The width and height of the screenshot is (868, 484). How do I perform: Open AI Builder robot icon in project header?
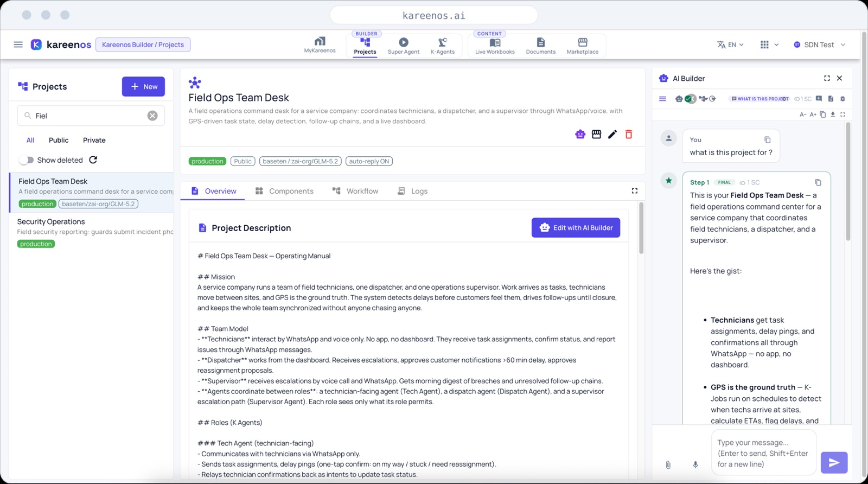tap(580, 134)
